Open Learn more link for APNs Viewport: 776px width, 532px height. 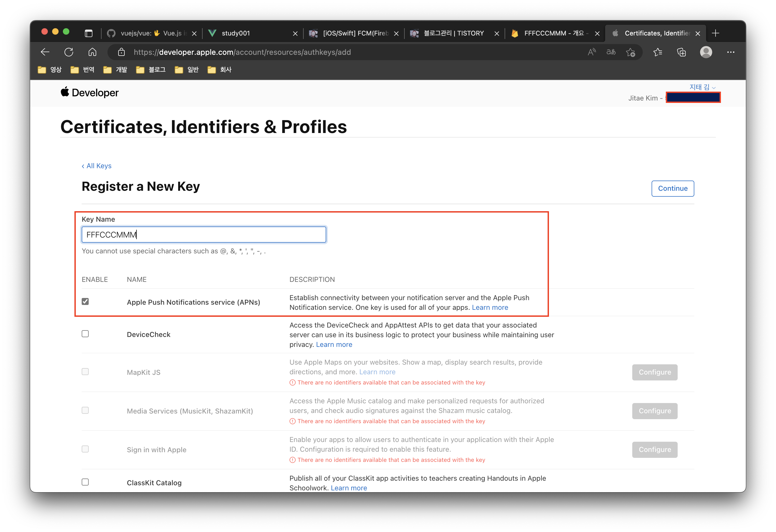[490, 307]
